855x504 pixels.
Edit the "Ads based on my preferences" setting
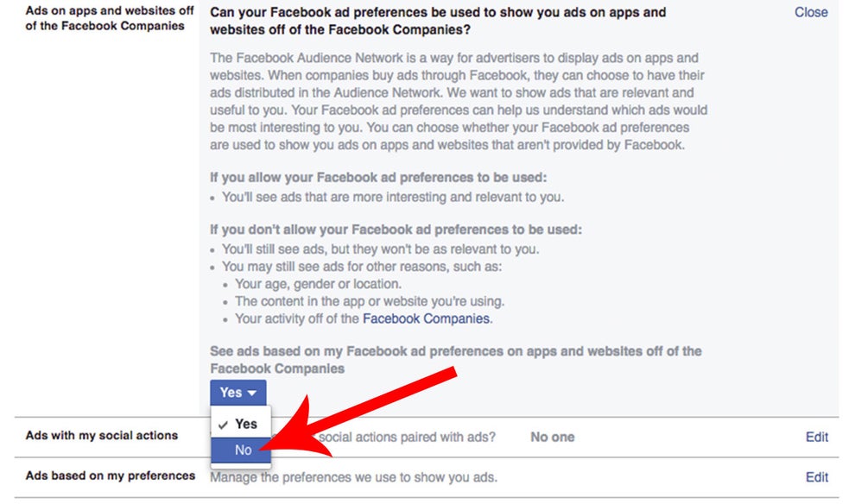click(x=817, y=477)
